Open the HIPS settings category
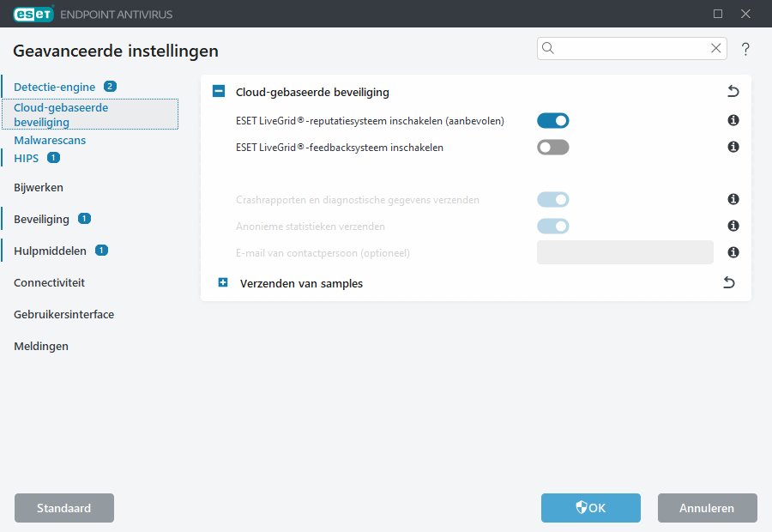772x532 pixels. click(26, 158)
